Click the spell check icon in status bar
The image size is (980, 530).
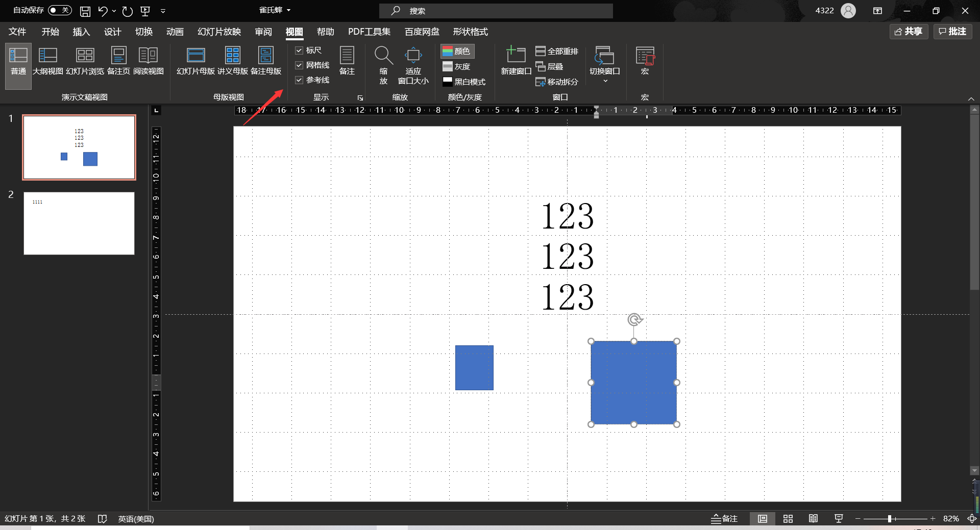click(102, 519)
